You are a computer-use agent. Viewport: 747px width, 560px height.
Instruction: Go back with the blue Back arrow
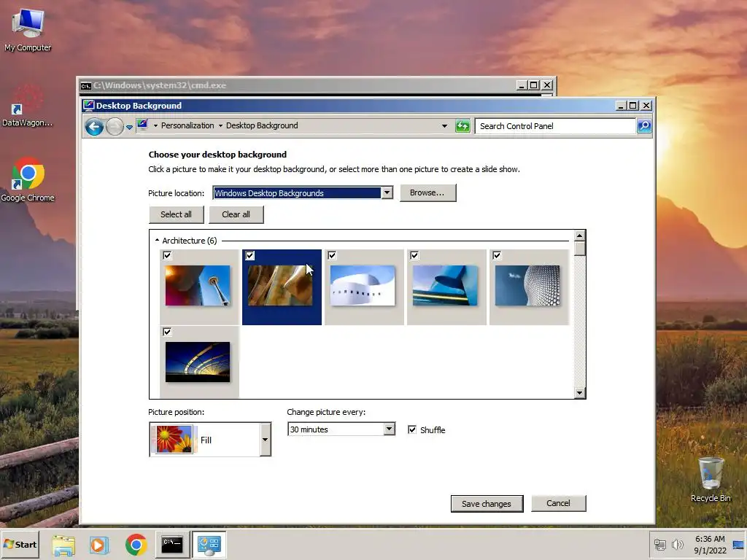coord(94,127)
